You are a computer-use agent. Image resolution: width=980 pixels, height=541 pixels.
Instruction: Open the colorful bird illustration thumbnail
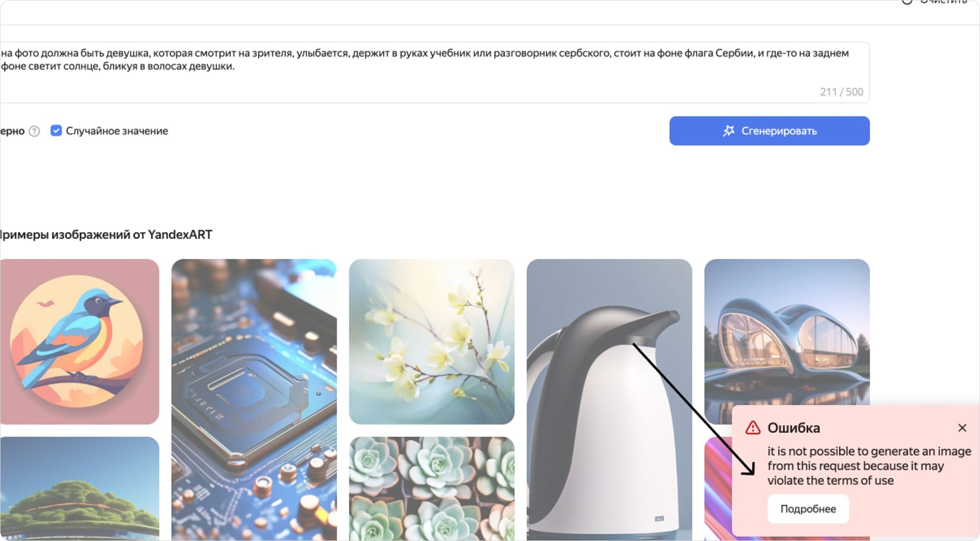coord(79,342)
